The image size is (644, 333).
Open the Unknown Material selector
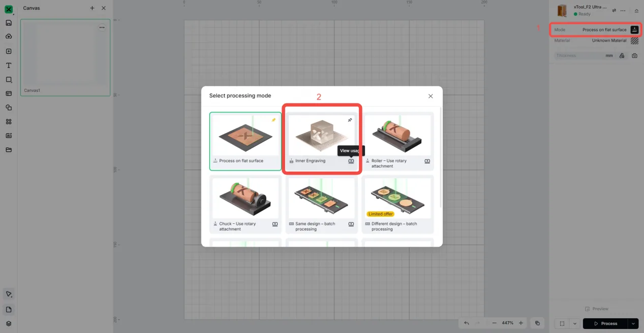point(596,41)
